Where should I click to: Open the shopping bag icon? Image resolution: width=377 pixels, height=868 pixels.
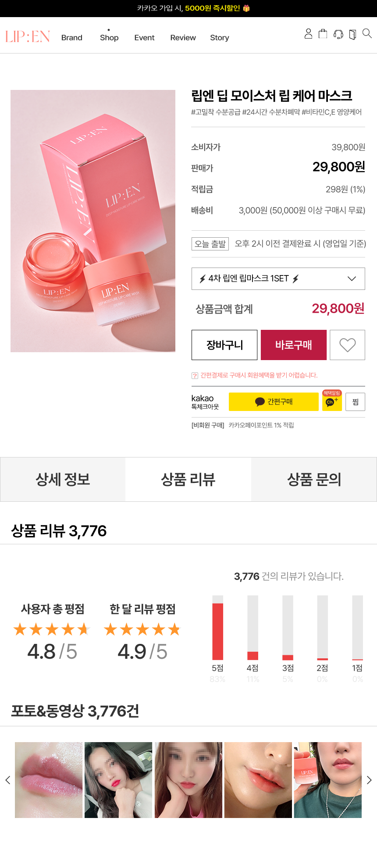coord(323,34)
